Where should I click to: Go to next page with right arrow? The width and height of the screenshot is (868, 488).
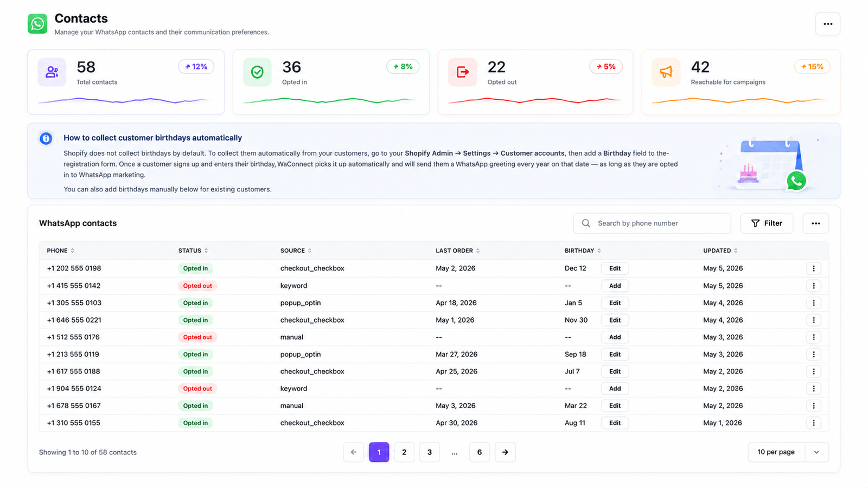tap(505, 452)
